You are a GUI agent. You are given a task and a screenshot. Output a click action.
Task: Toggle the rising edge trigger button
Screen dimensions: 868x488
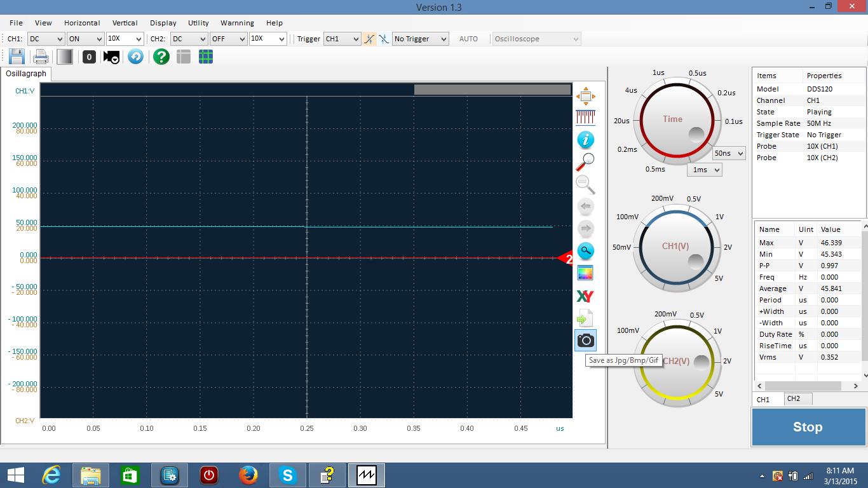click(369, 39)
